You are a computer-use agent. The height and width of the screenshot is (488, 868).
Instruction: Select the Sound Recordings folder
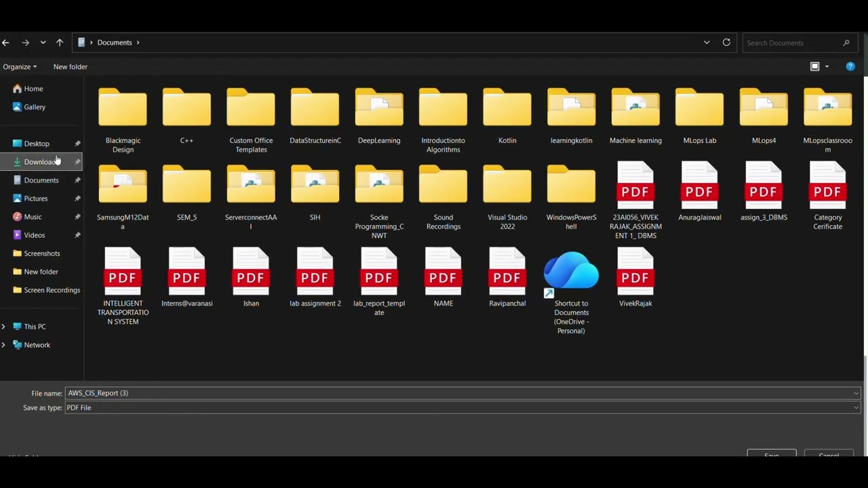(443, 197)
